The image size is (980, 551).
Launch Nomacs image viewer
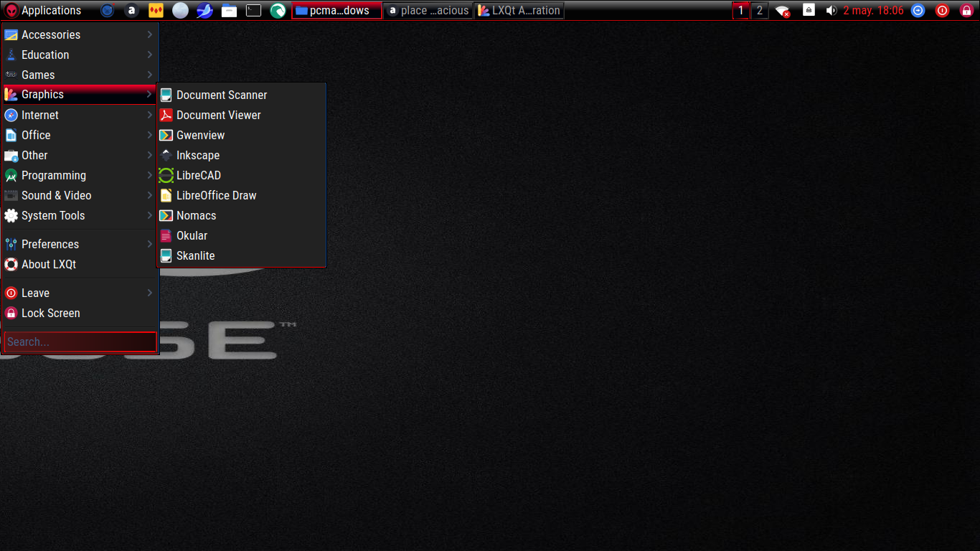pos(241,215)
